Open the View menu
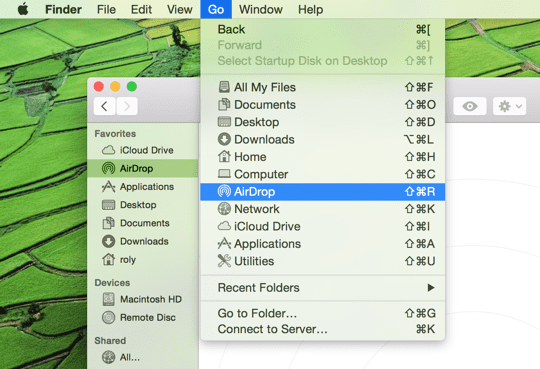 click(x=179, y=9)
